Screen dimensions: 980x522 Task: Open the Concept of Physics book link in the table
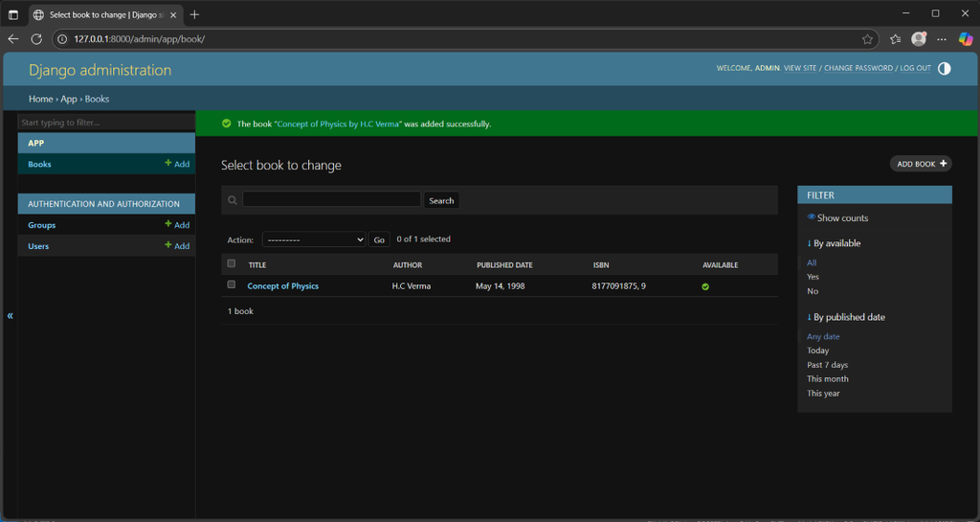pos(283,285)
